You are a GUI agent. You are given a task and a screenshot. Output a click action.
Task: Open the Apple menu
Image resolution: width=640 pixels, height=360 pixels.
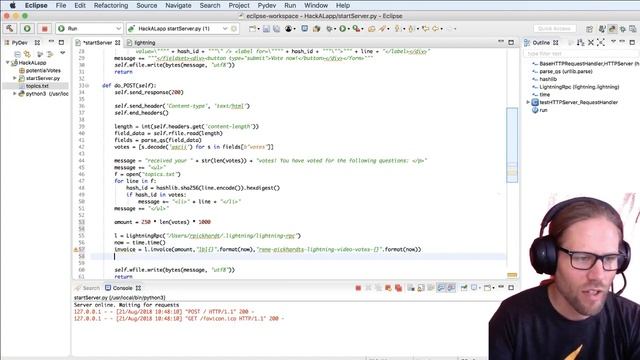[13, 5]
